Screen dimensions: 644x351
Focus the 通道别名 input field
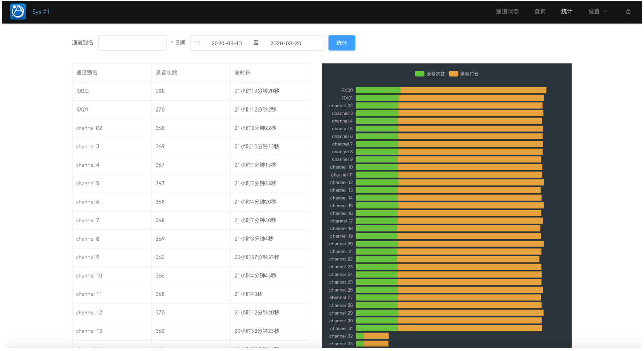point(132,43)
